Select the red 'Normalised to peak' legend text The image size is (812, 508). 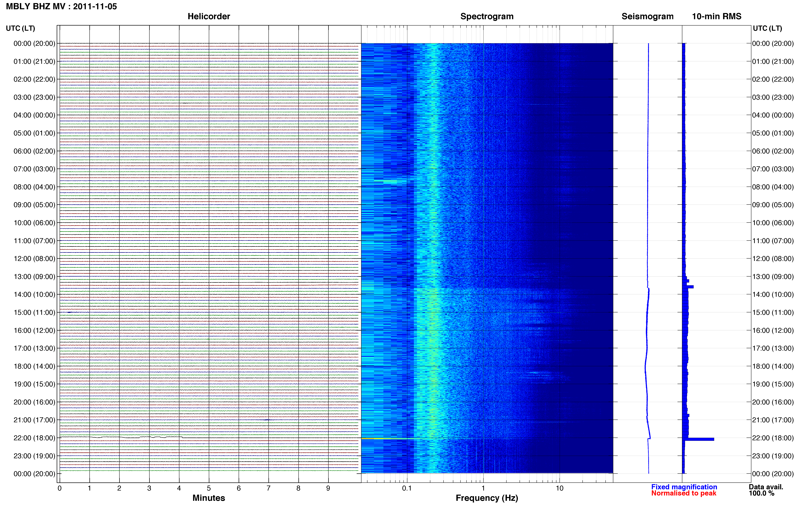(684, 493)
